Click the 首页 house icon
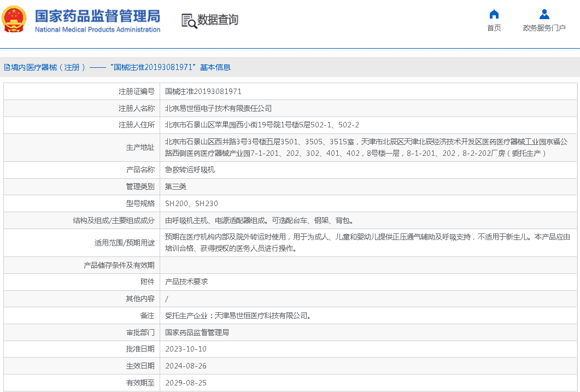580x392 pixels. point(494,14)
